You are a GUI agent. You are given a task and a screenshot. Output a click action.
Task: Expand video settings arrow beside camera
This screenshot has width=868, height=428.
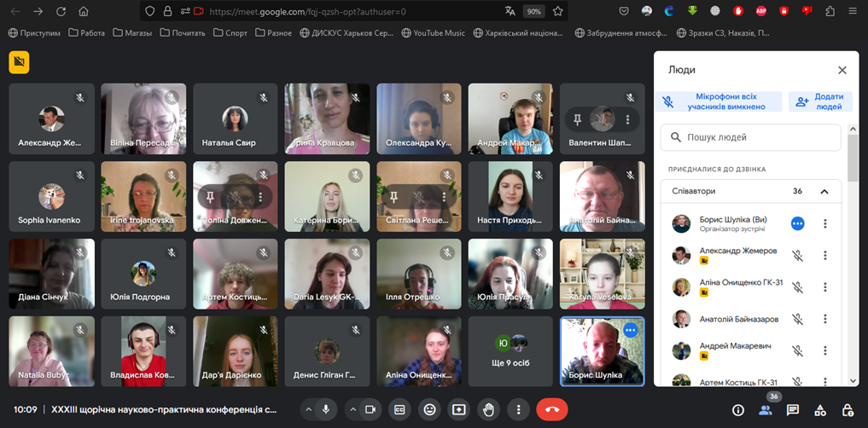[x=353, y=409]
